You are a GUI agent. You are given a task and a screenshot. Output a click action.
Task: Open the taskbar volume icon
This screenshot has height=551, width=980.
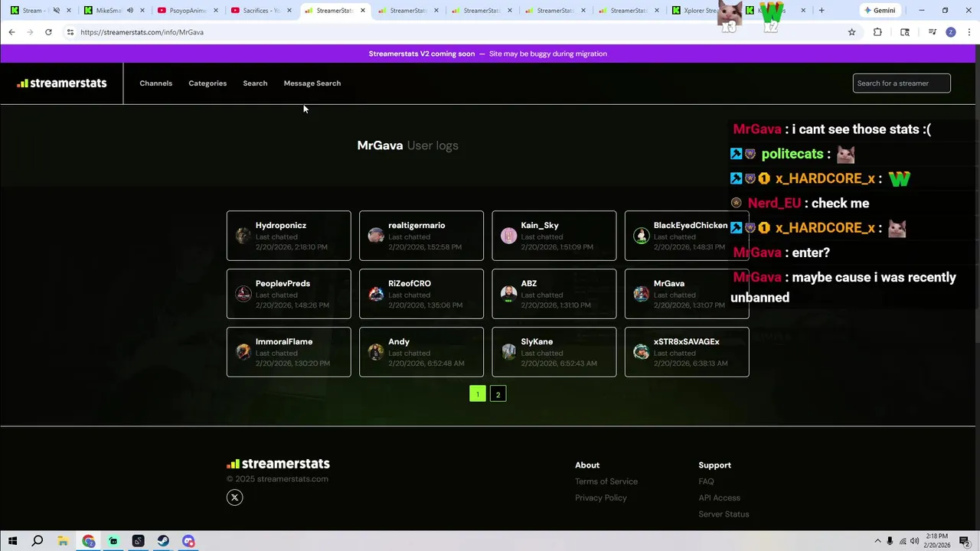[914, 541]
